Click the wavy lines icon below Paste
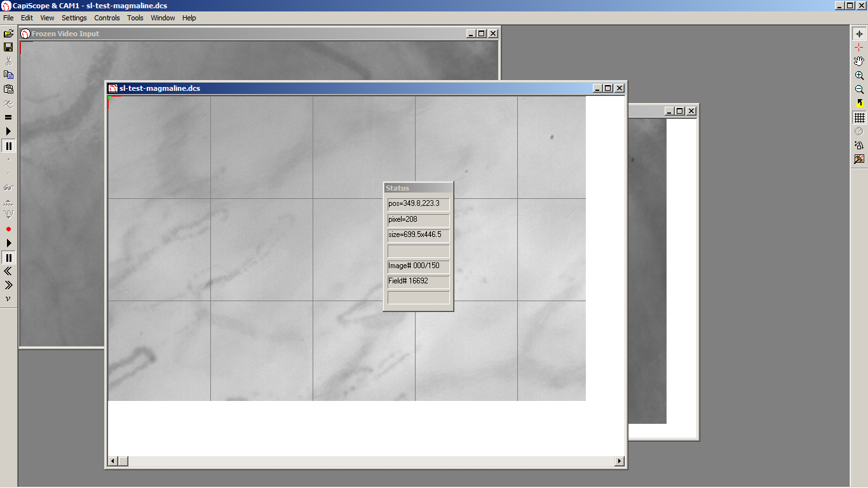The width and height of the screenshot is (868, 488). tap(8, 103)
